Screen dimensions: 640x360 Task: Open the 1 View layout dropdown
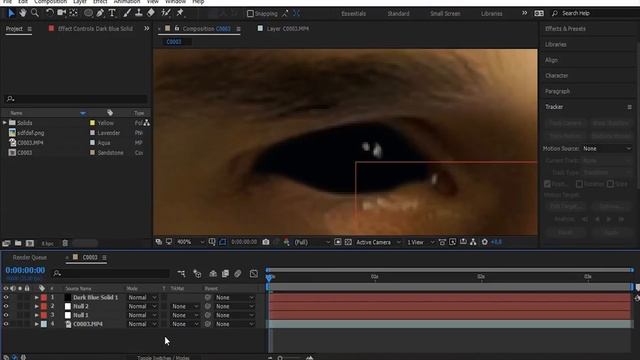point(420,242)
